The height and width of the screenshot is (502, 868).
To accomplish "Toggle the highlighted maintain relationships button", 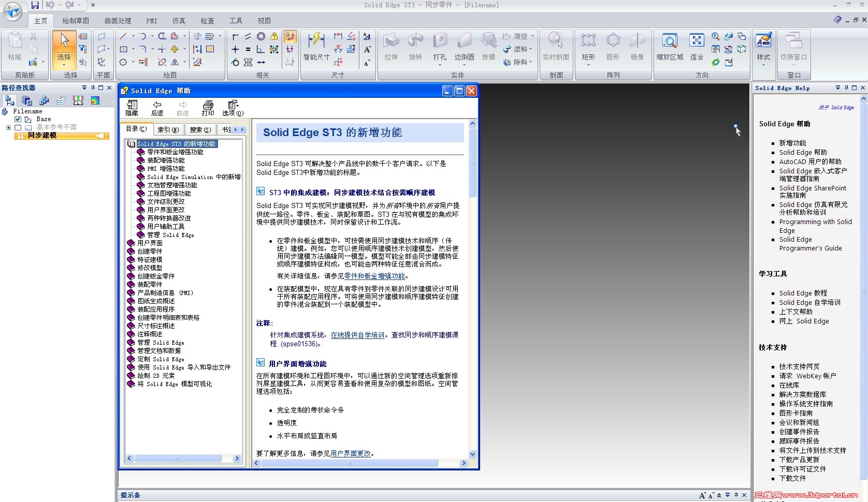I will (290, 36).
